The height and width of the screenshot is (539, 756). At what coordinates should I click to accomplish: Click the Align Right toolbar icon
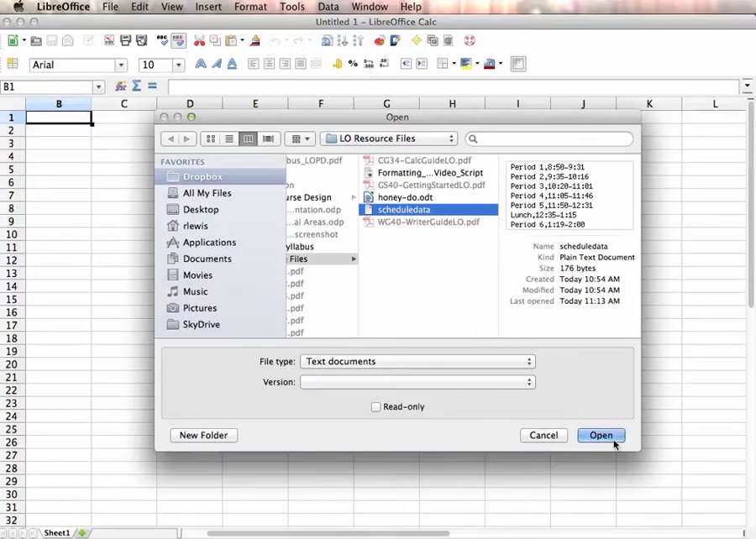[285, 64]
